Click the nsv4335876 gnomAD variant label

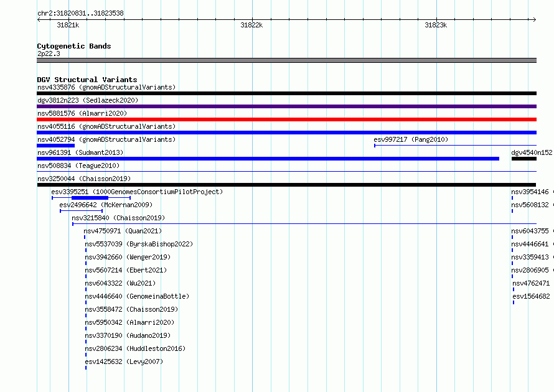tap(106, 87)
